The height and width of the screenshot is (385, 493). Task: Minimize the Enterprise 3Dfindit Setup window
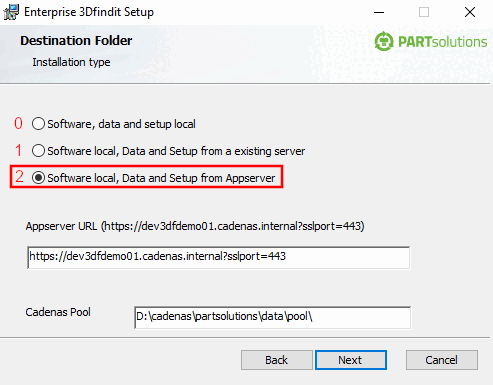(379, 12)
